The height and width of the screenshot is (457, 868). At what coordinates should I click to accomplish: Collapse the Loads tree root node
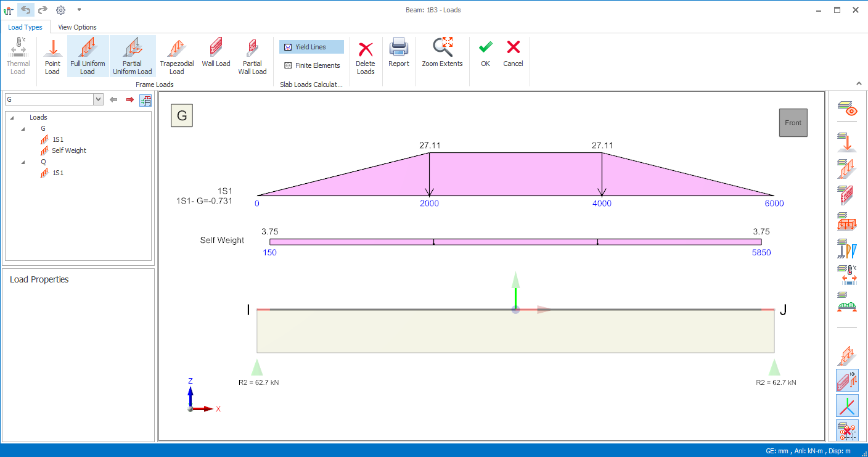12,117
